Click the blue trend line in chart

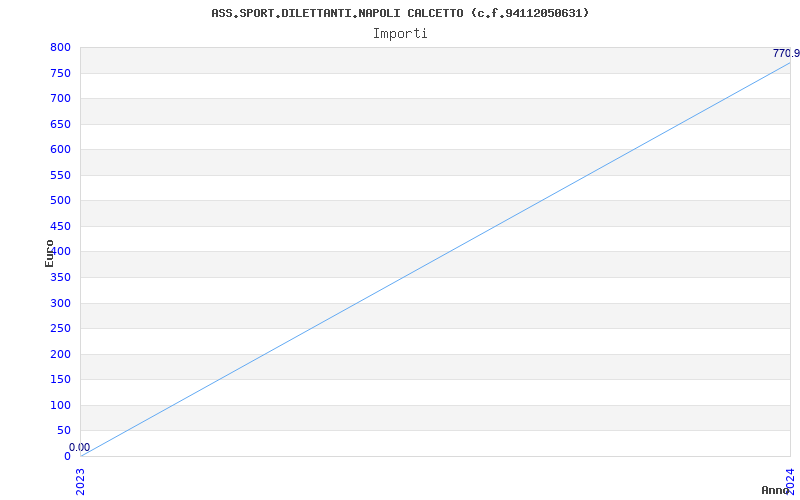click(435, 259)
